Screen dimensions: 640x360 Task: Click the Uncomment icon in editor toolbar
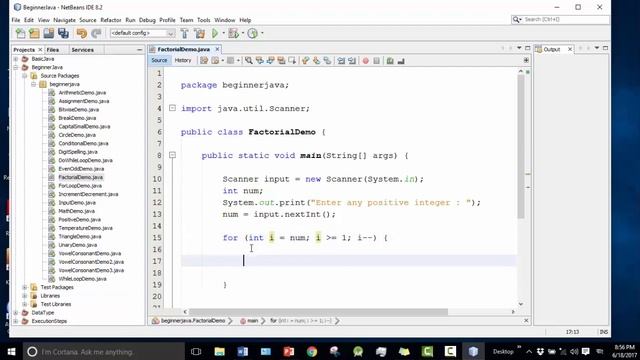401,60
